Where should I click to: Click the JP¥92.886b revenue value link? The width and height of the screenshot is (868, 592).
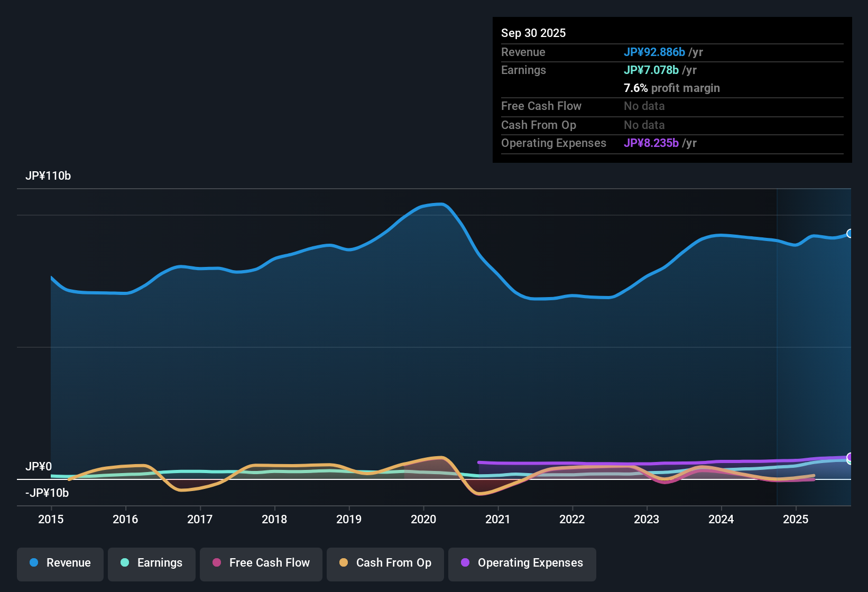tap(654, 52)
